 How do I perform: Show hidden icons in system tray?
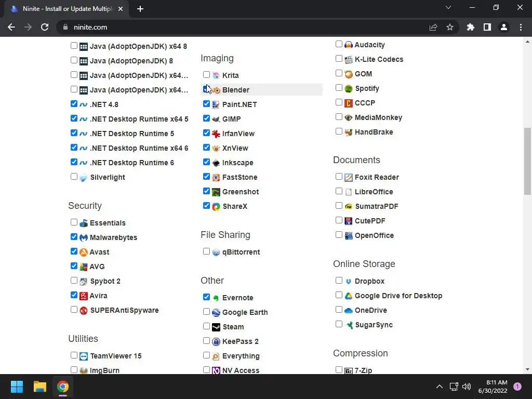440,387
